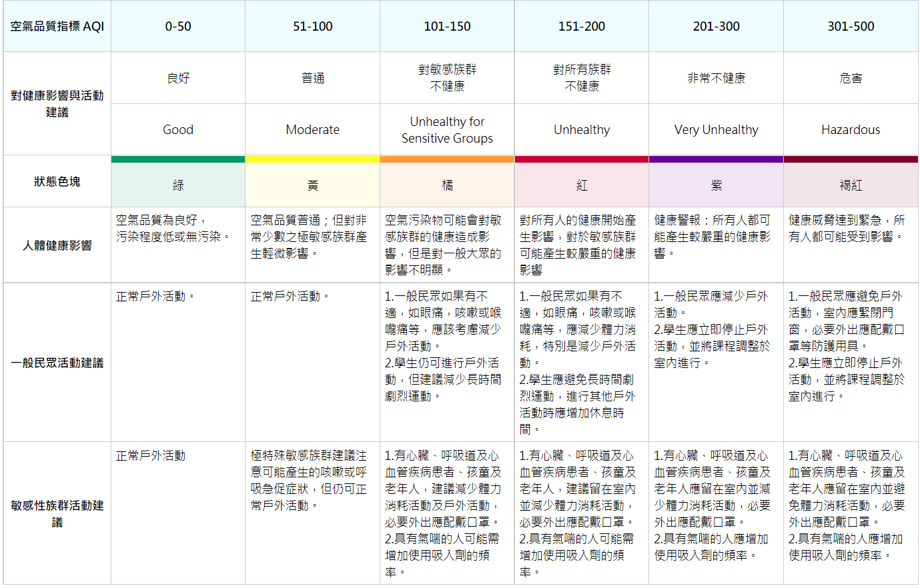Select the Hazardous label cell
The image size is (920, 588).
(851, 129)
